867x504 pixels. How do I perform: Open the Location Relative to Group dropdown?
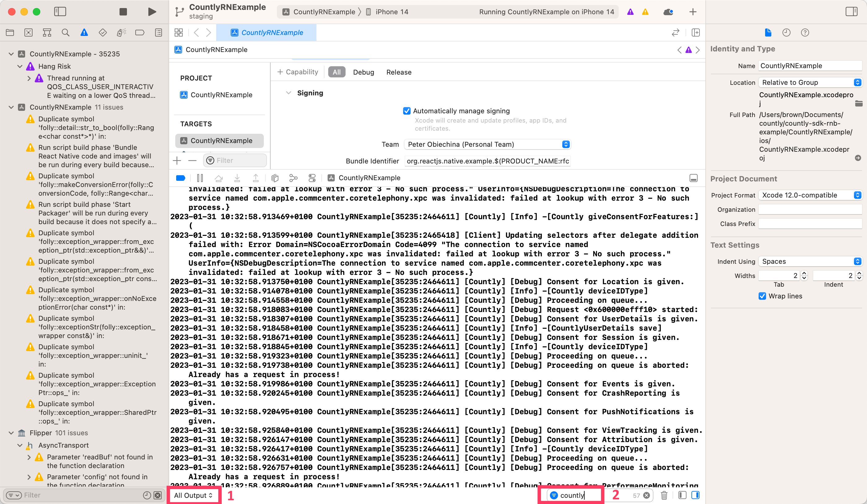(x=810, y=83)
